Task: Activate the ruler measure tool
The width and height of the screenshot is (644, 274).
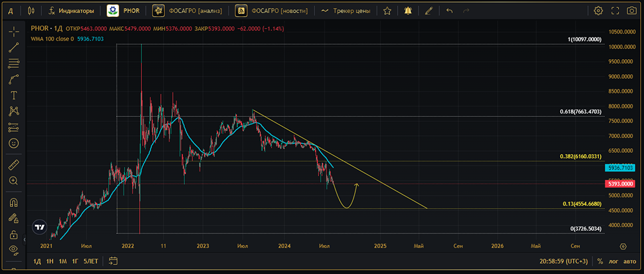Action: [x=14, y=166]
